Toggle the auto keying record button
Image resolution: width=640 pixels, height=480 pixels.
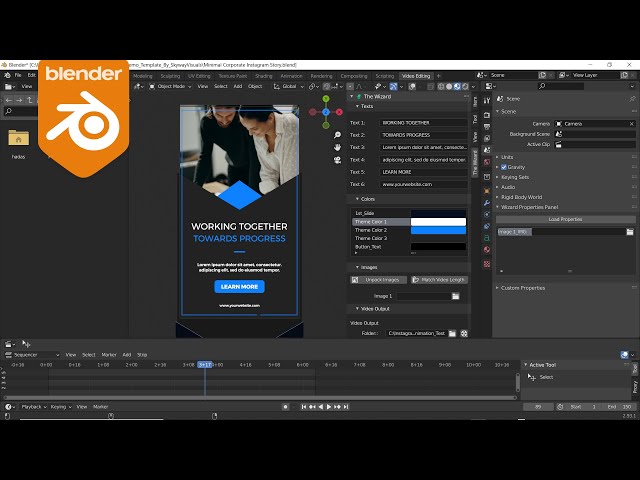click(285, 407)
